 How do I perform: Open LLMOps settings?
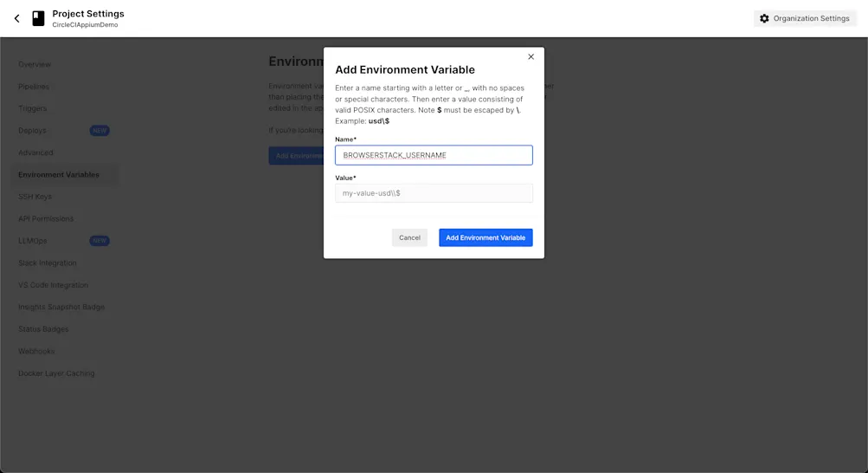(x=33, y=241)
